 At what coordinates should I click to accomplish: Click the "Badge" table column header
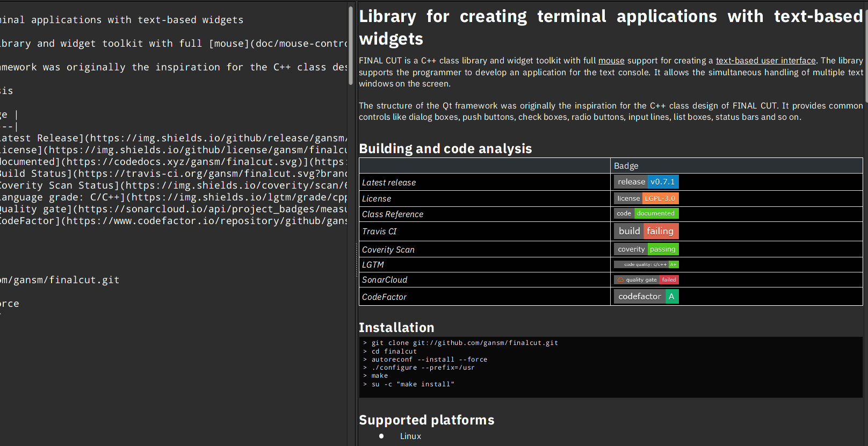pos(626,166)
